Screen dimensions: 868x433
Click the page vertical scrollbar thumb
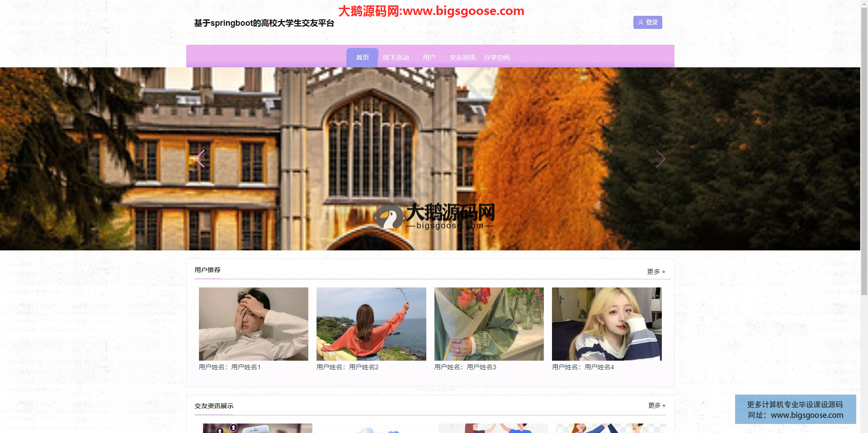[x=864, y=149]
